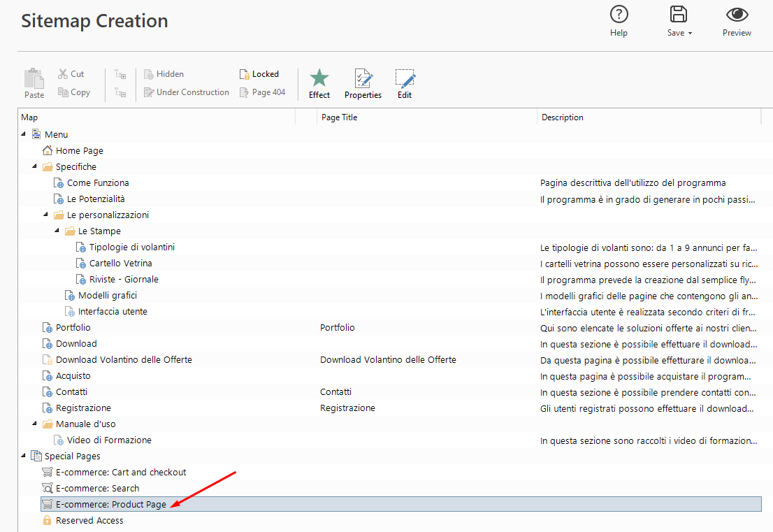
Task: Select the Home Page tree item
Action: pos(79,151)
